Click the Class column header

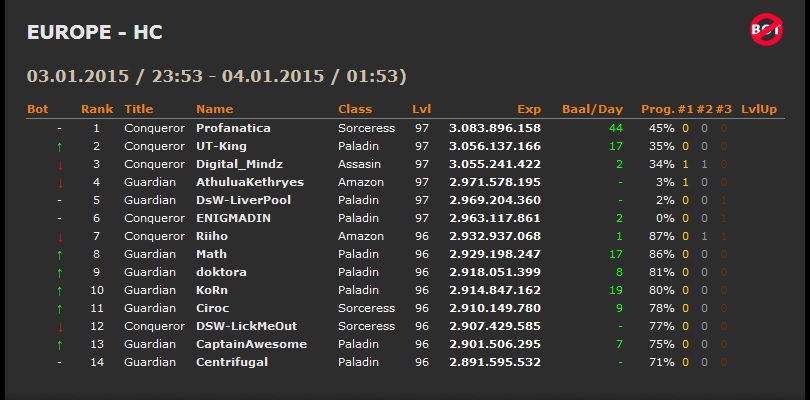355,109
